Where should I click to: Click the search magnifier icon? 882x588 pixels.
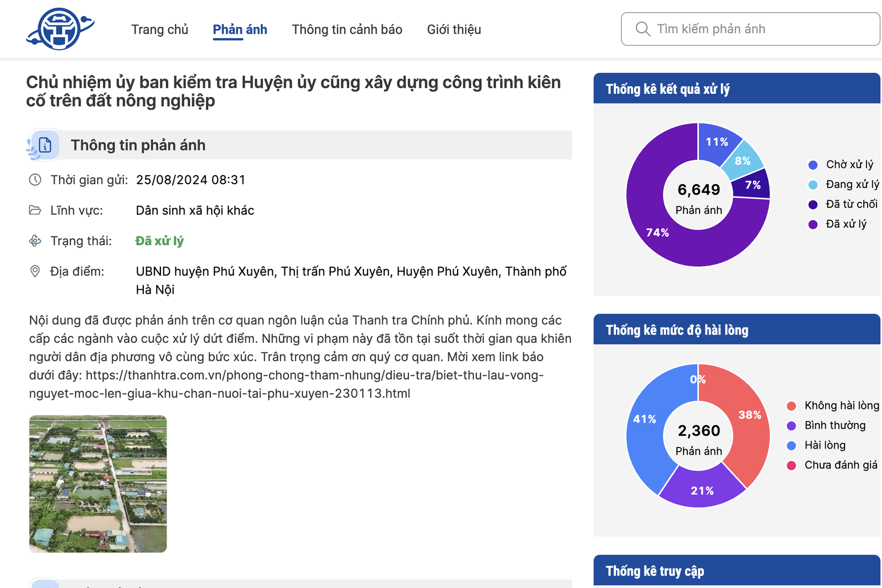pos(642,29)
